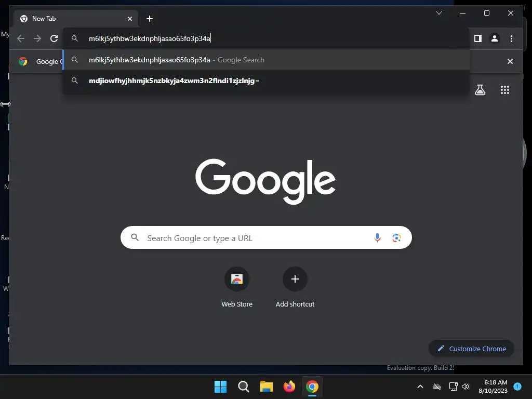This screenshot has width=532, height=399.
Task: Reload the page with the refresh icon
Action: [x=54, y=38]
